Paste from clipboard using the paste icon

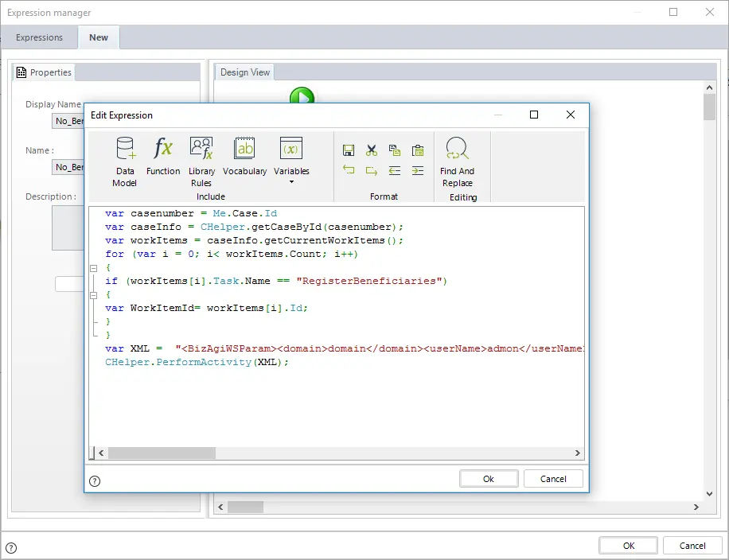click(418, 150)
